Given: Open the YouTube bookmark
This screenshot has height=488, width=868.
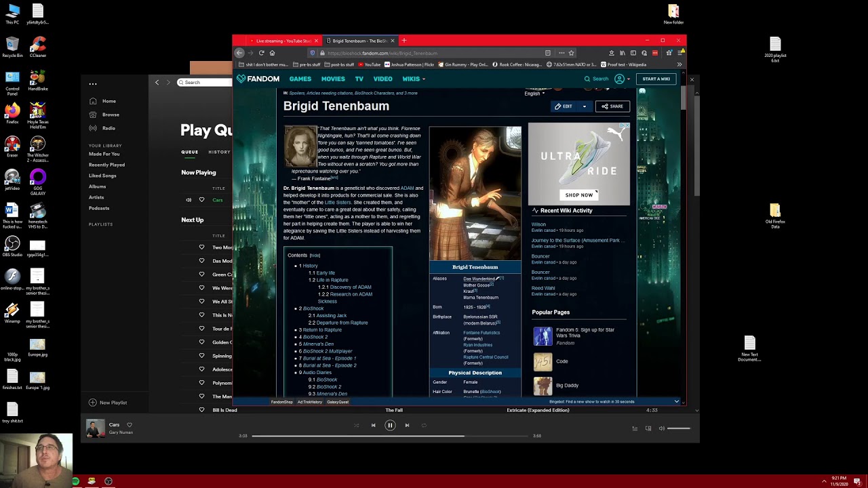Looking at the screenshot, I should (x=370, y=64).
